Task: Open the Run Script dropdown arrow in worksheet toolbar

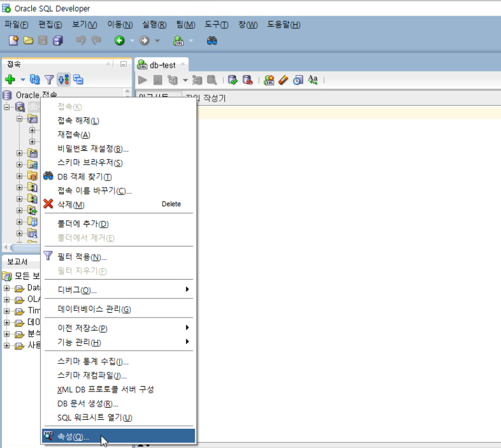Action: coord(185,80)
